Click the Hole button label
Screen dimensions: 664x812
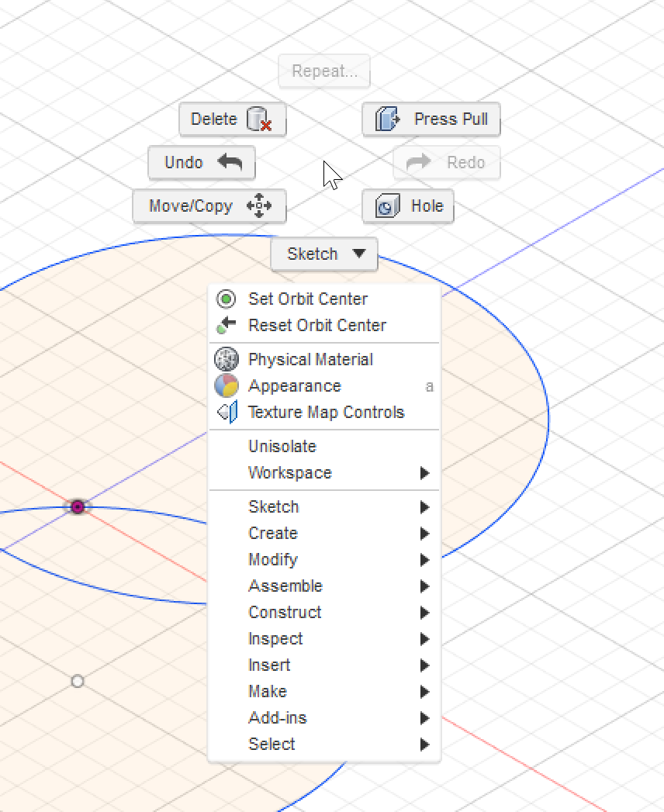(x=427, y=206)
